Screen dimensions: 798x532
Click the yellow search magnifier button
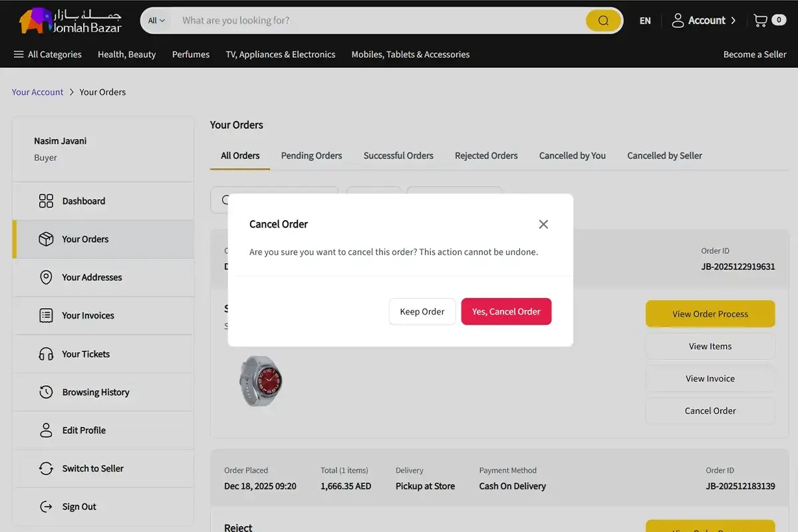(x=603, y=21)
